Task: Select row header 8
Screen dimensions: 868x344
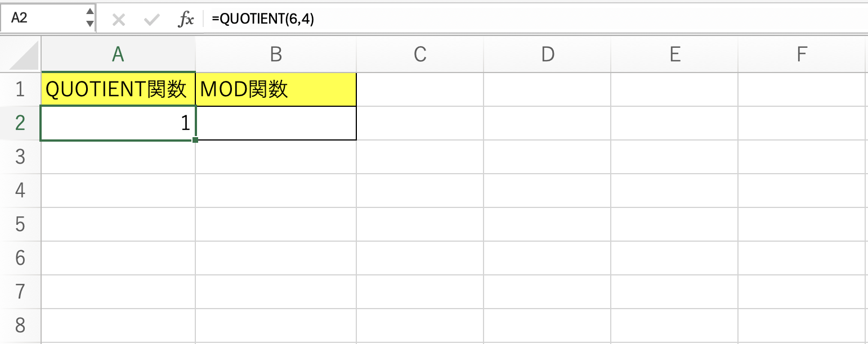Action: pos(21,325)
